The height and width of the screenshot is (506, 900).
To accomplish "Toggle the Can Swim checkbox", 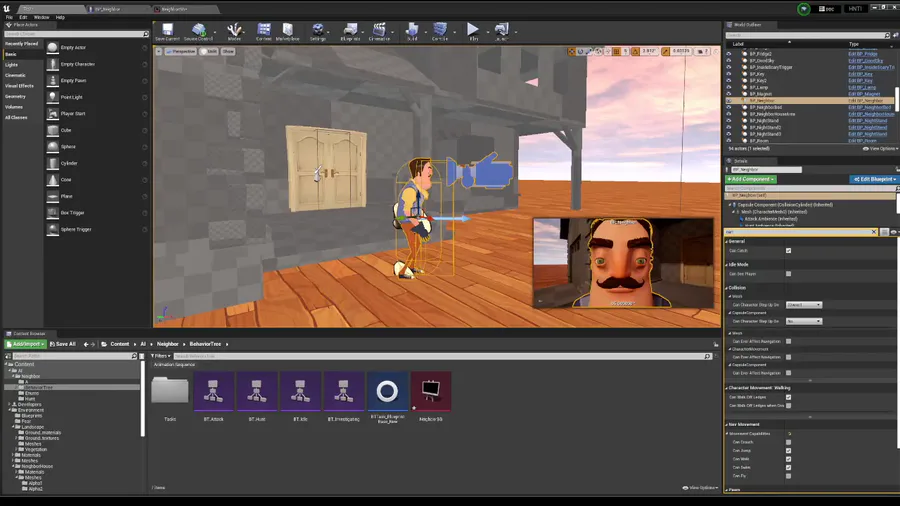I will pyautogui.click(x=788, y=467).
